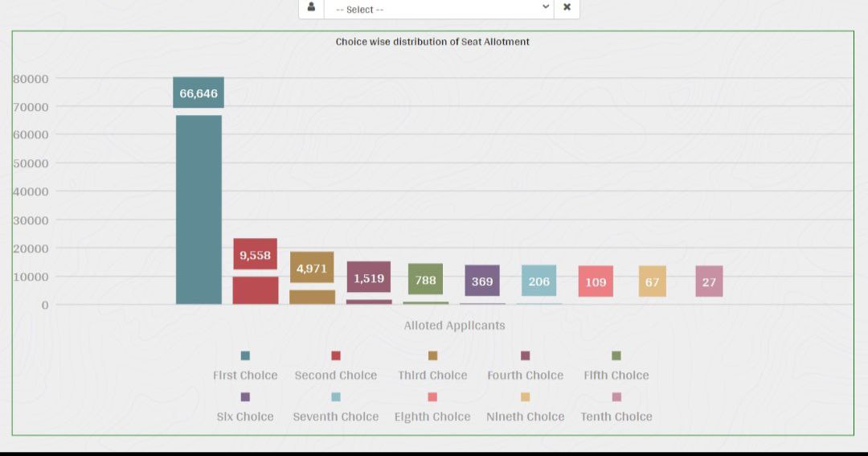Toggle Second Choice legend red swatch
Screen dimensions: 868x456
[x=336, y=355]
